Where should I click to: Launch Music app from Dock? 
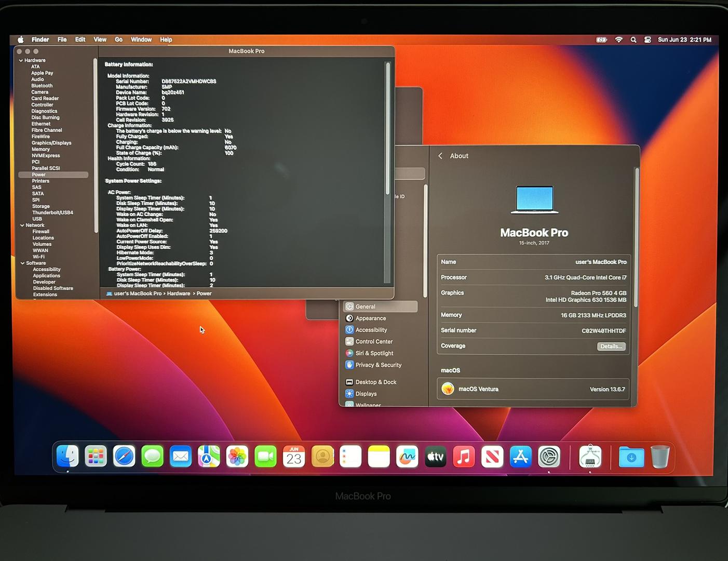pyautogui.click(x=464, y=456)
